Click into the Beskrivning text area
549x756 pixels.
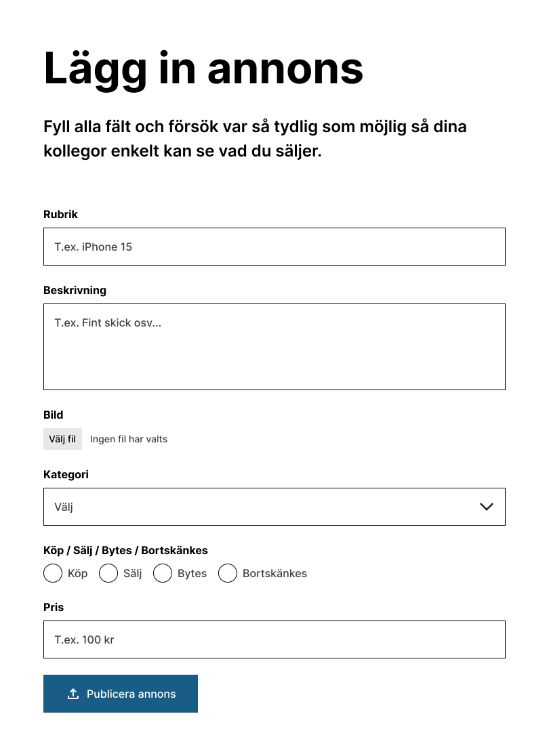[274, 347]
